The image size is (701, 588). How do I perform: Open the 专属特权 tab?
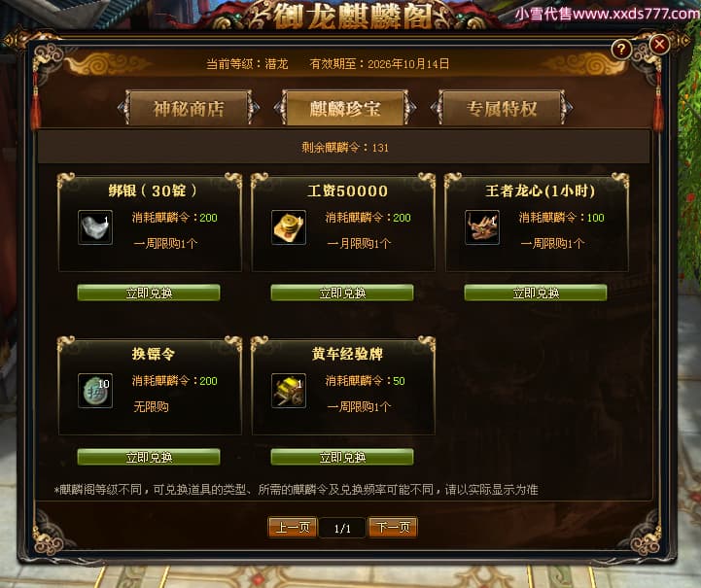501,108
